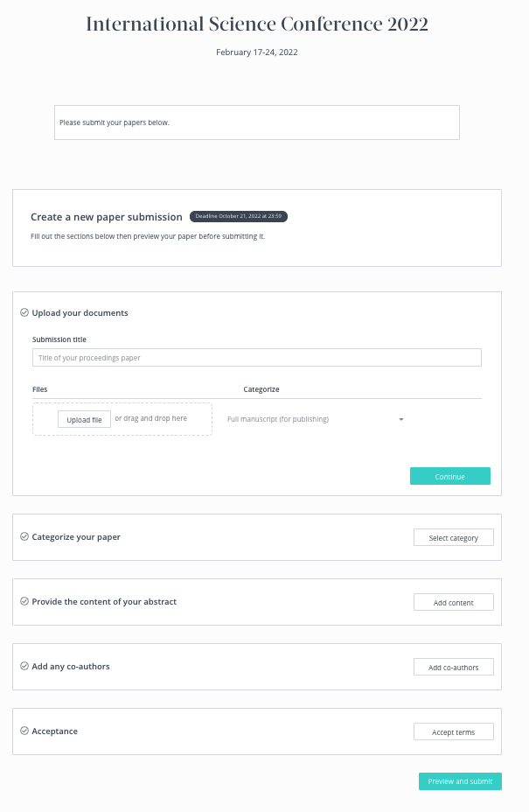This screenshot has height=812, width=529.
Task: Expand the Provide the content of your abstract section
Action: tap(104, 601)
